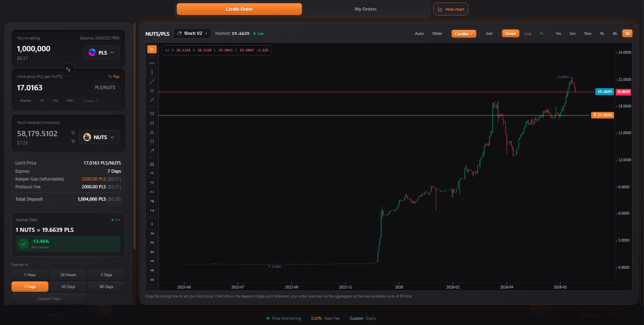Select the FE Fibonacci extension tool
This screenshot has width=644, height=325.
click(152, 173)
